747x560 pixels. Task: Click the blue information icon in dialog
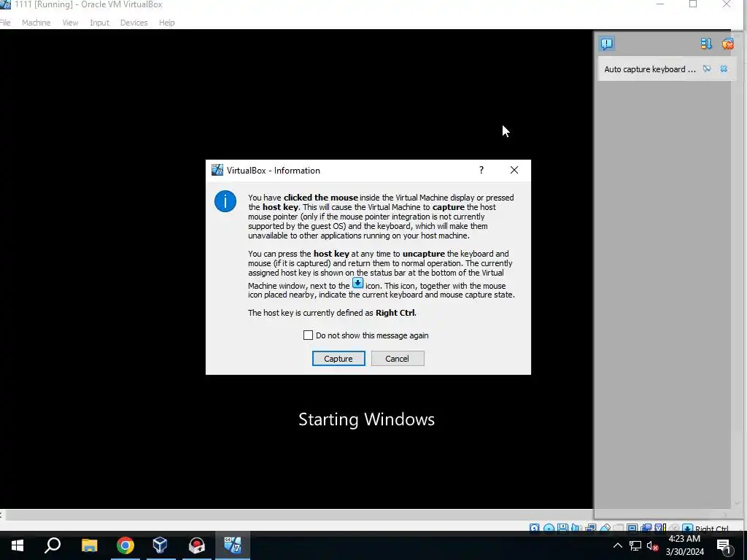[225, 201]
